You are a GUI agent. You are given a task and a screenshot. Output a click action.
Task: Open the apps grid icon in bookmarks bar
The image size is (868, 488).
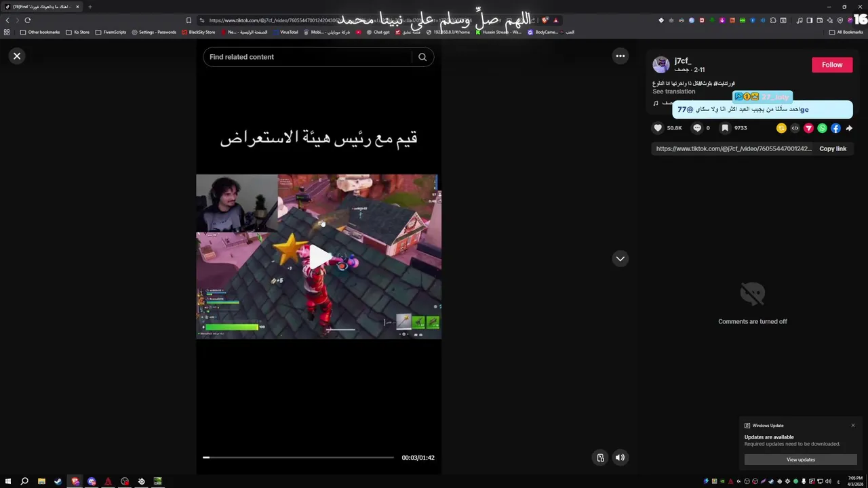[7, 32]
